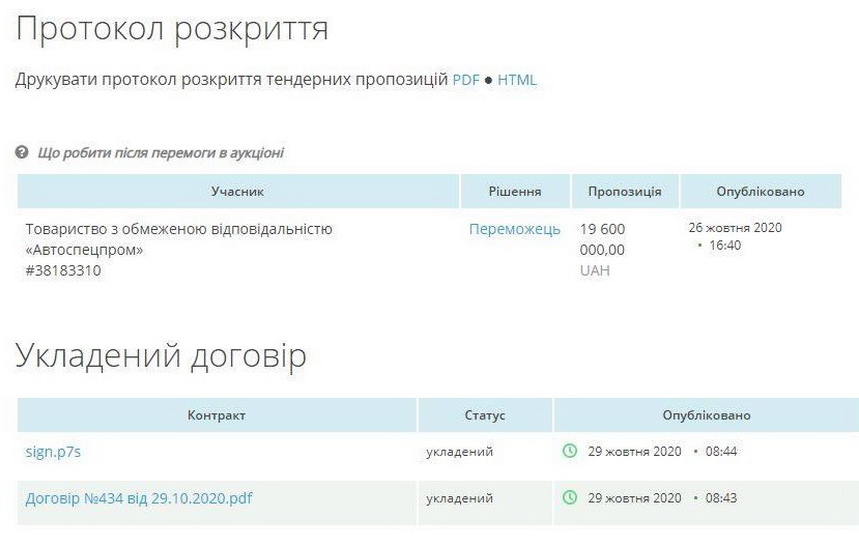Viewport: 859px width, 546px height.
Task: Click the participant code #38183310
Action: [63, 270]
